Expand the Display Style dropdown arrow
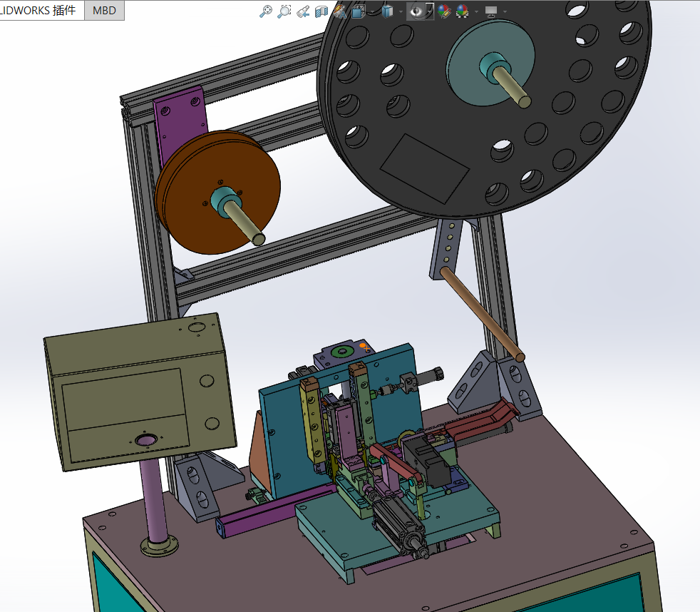Viewport: 700px width, 612px height. tap(401, 11)
